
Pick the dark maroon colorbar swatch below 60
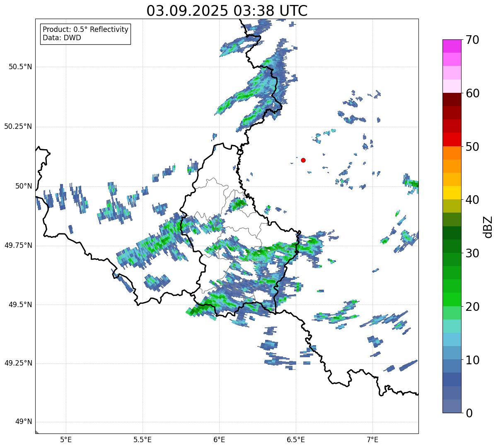point(452,99)
